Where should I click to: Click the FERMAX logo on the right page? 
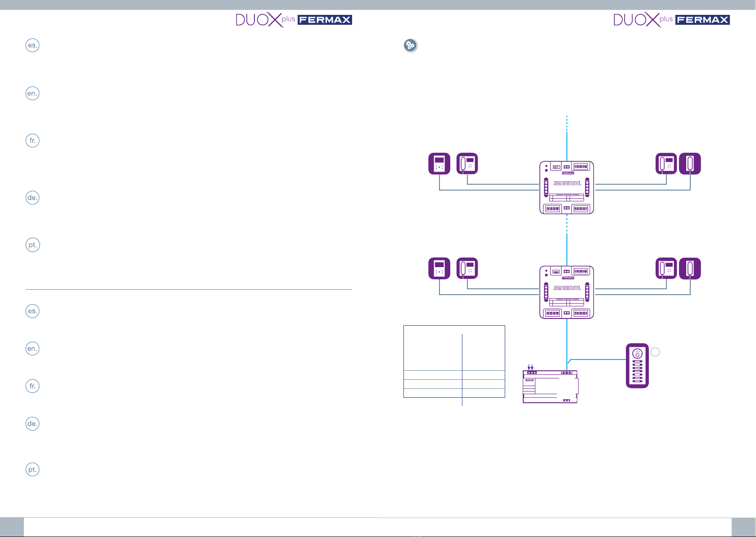tap(702, 20)
